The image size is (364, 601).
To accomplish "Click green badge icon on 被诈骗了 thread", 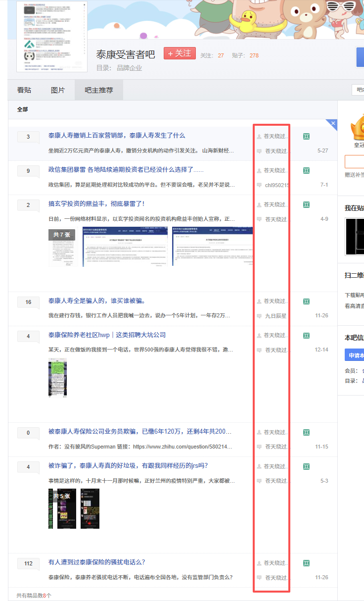I will pos(307,467).
